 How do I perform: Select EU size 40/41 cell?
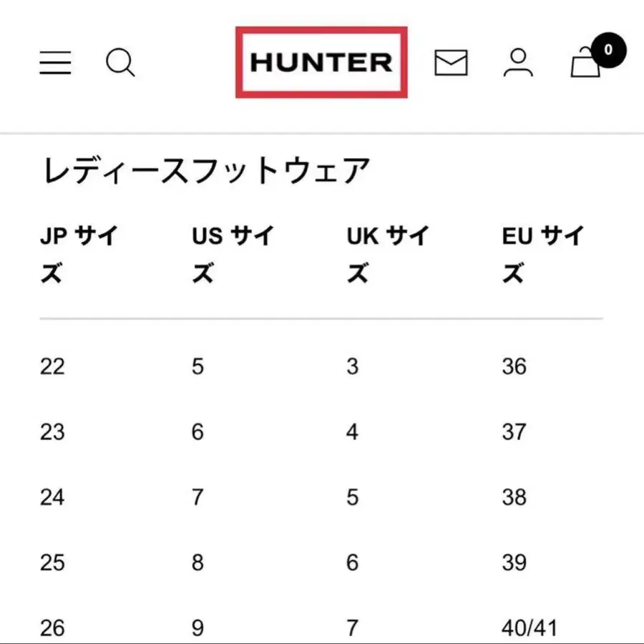tap(530, 628)
